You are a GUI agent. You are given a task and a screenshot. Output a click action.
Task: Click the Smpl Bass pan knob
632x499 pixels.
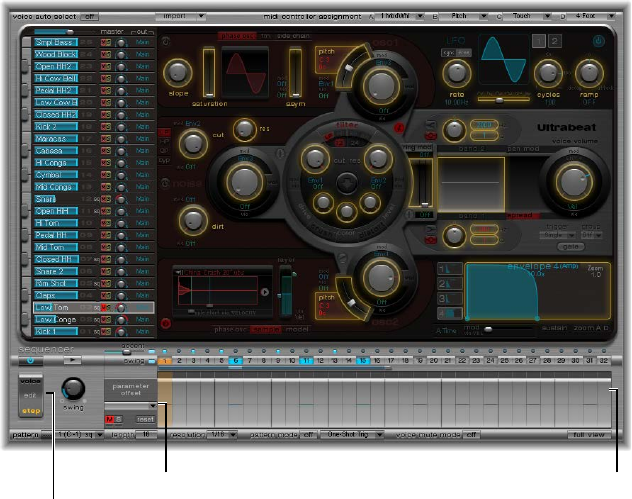121,42
